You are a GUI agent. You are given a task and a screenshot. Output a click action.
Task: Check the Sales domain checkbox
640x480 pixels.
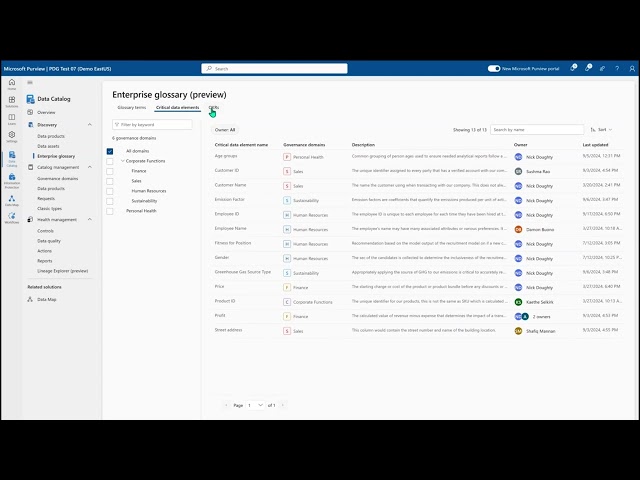pyautogui.click(x=110, y=181)
